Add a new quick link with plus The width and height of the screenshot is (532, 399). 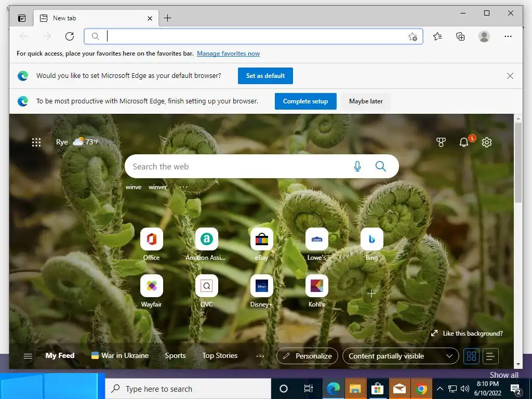pyautogui.click(x=371, y=294)
